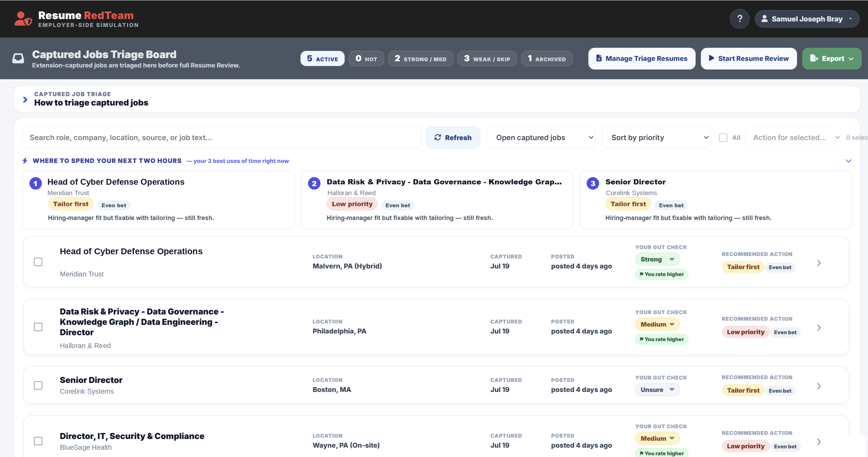The width and height of the screenshot is (868, 457).
Task: Click You rate higher flag on Meridian Trust row
Action: pos(661,274)
